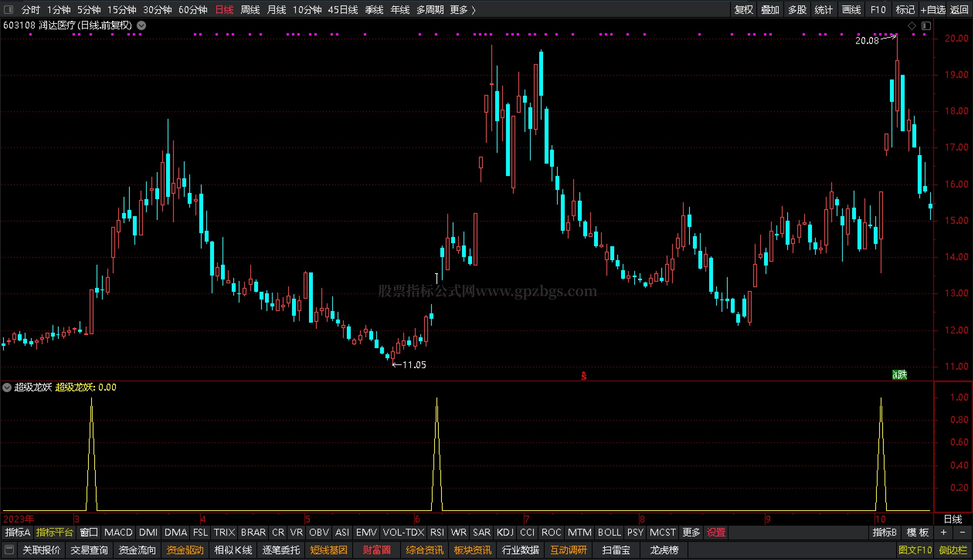Apply the MACD indicator
The image size is (973, 560).
tap(119, 533)
